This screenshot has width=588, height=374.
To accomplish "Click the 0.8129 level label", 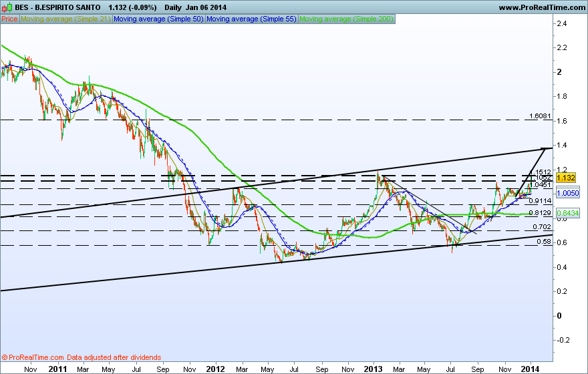I will click(540, 213).
